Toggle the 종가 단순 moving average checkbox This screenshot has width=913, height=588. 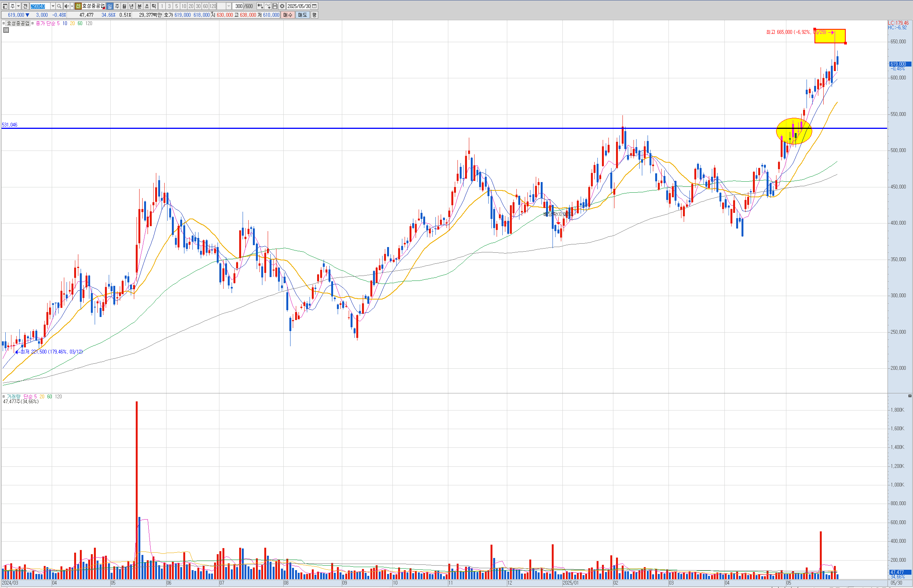[32, 23]
